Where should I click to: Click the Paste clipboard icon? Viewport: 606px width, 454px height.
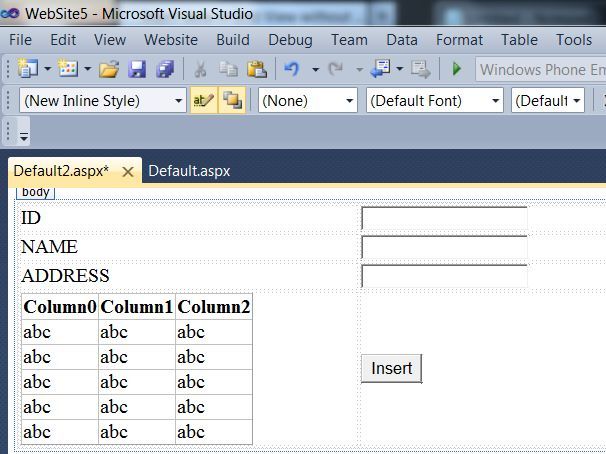(257, 70)
